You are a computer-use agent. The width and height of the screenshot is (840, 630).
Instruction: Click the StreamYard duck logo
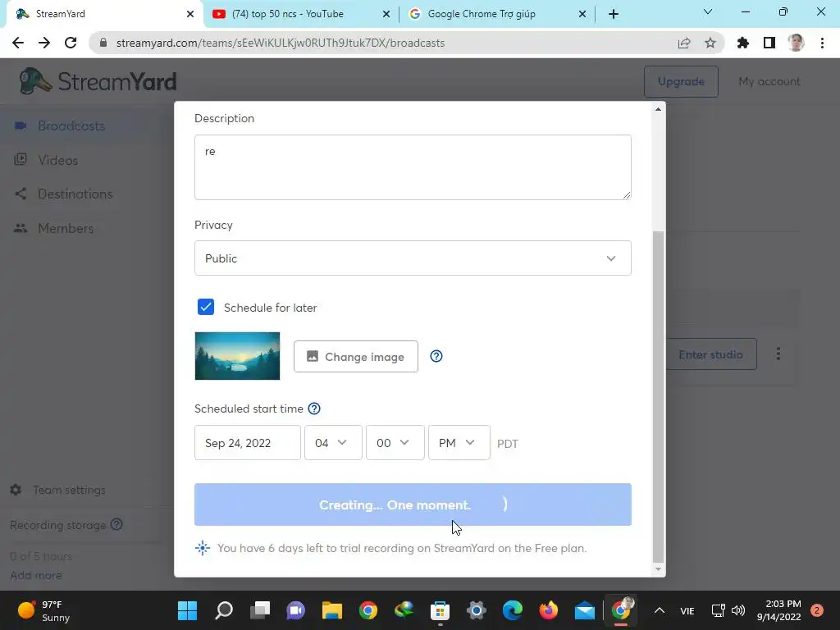[34, 81]
